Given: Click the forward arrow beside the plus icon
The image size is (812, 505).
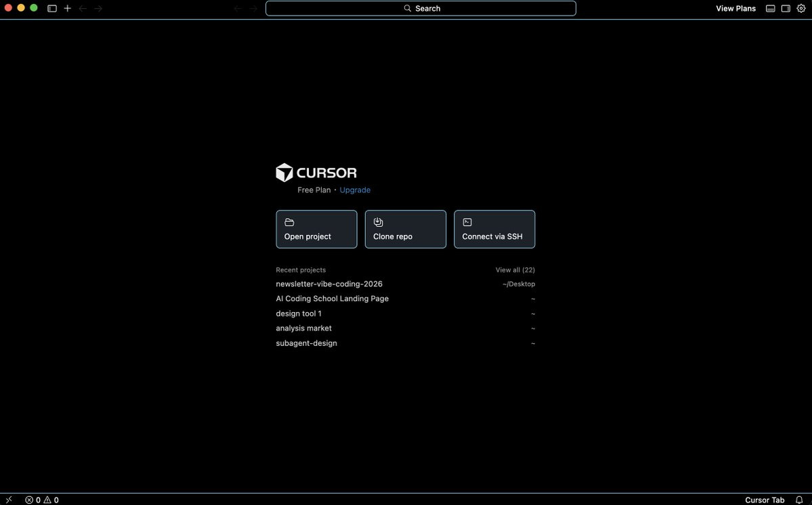Looking at the screenshot, I should [98, 8].
